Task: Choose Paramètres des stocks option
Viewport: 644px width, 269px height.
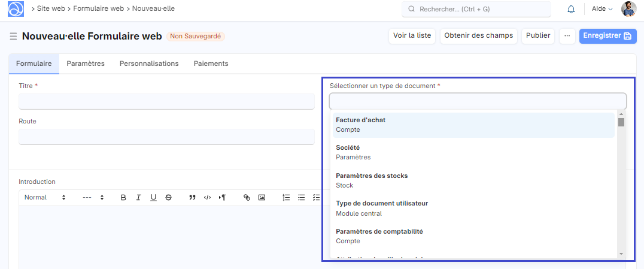Action: [473, 180]
